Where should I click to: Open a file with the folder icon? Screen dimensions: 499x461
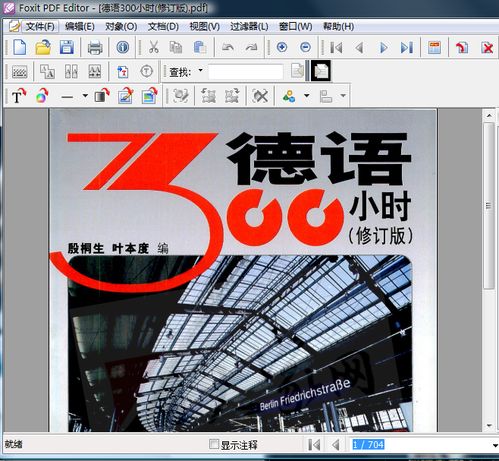(43, 47)
